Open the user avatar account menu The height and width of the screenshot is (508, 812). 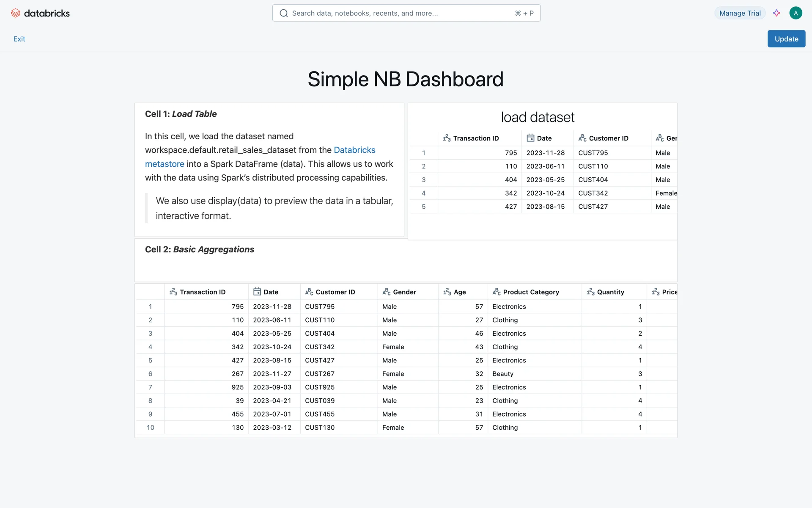(796, 13)
